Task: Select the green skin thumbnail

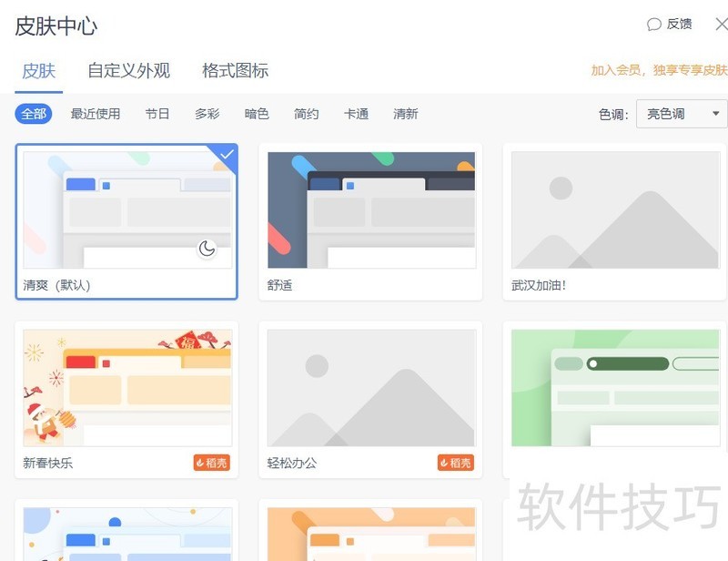Action: [615, 388]
